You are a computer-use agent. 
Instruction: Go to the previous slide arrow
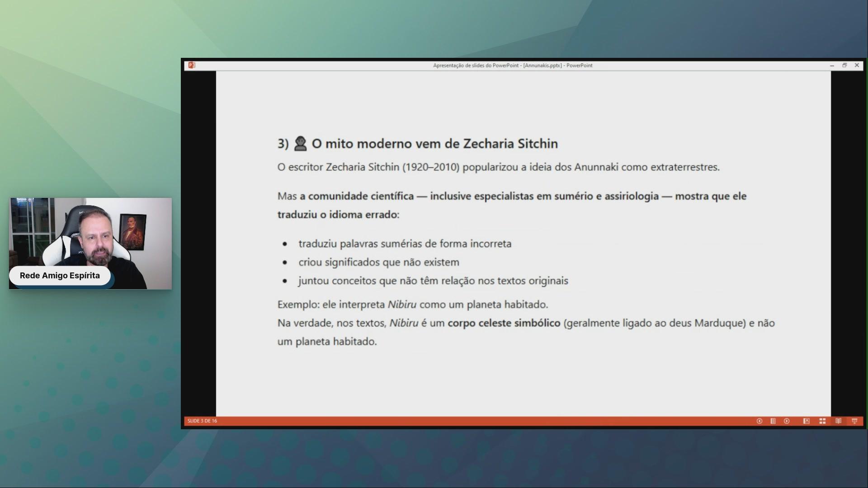759,421
